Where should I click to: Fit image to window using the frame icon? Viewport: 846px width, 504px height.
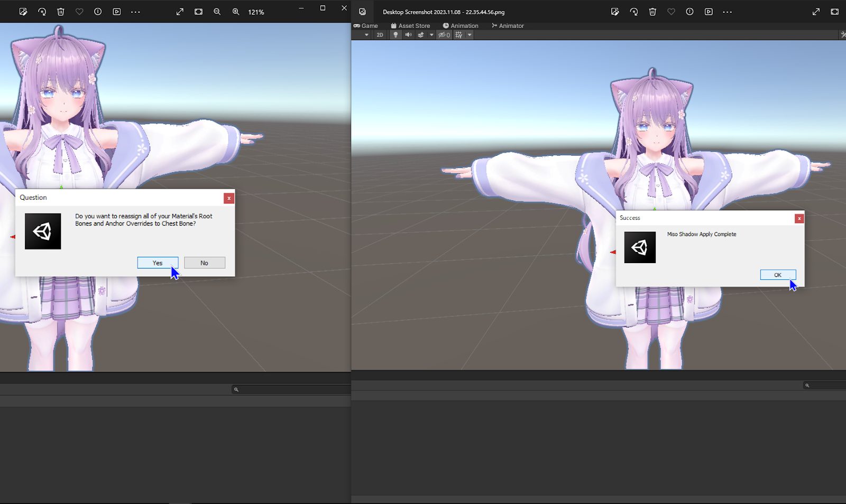click(198, 11)
